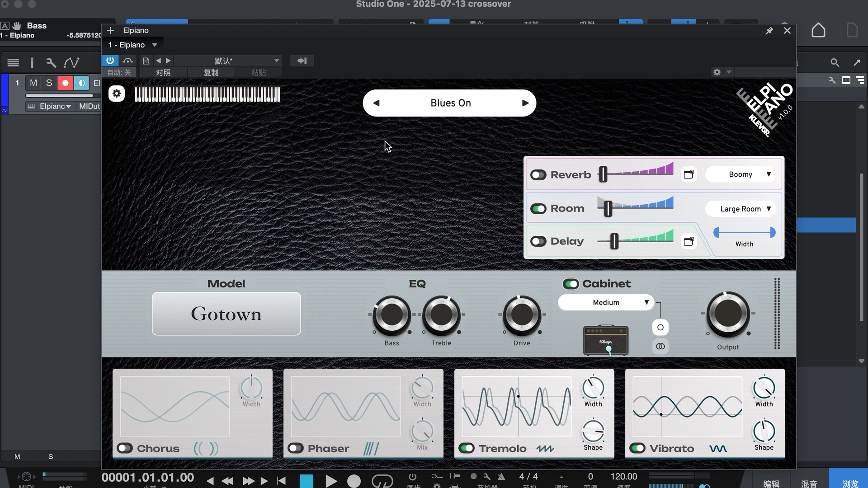Click the record button in transport
The image size is (868, 488).
point(354,481)
